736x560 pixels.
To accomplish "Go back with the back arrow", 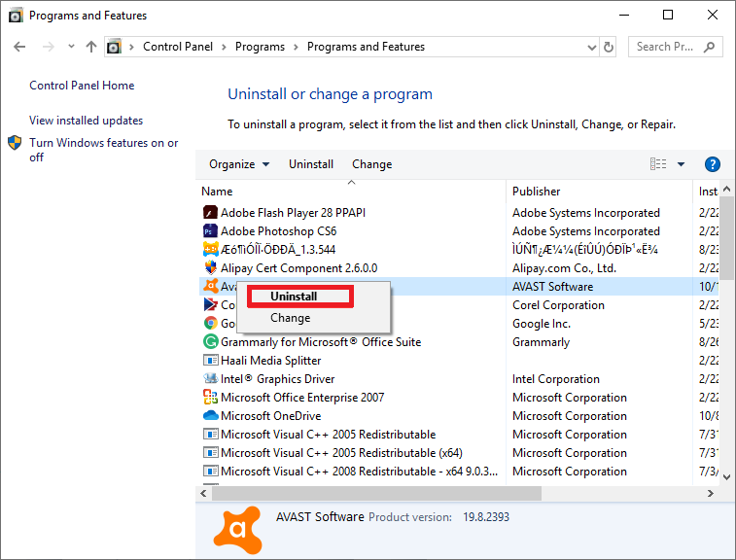I will [x=19, y=47].
